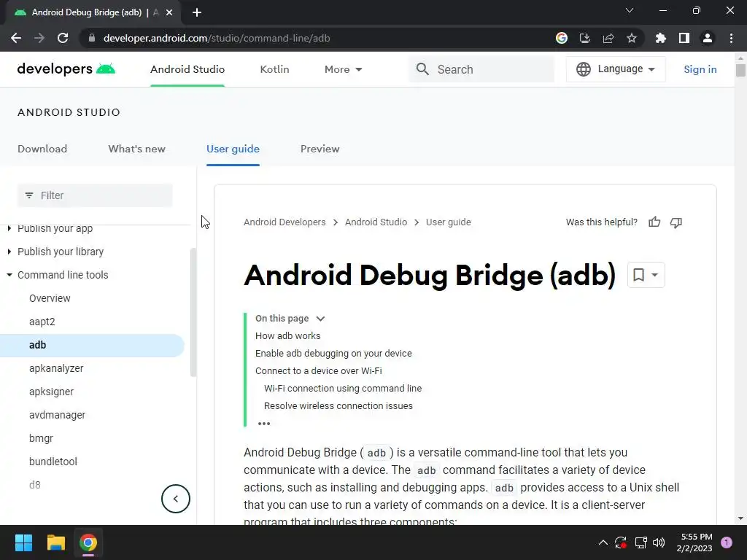The width and height of the screenshot is (747, 560).
Task: Click the share page icon
Action: click(x=608, y=38)
